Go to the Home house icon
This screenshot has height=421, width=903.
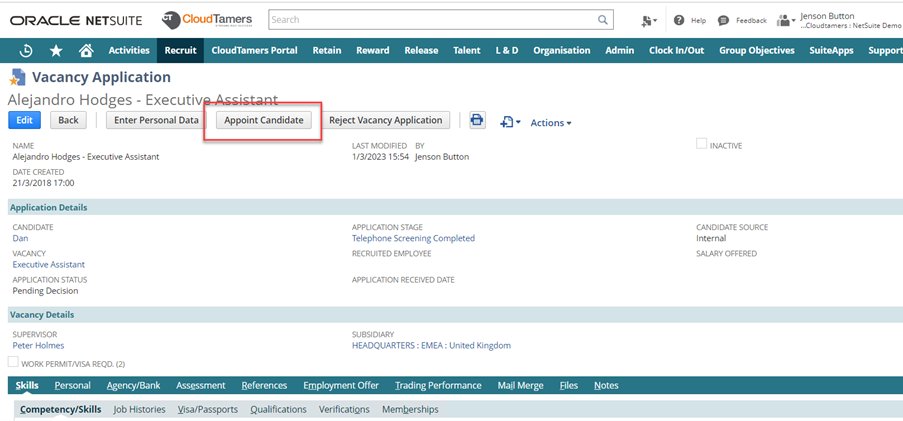coord(86,51)
